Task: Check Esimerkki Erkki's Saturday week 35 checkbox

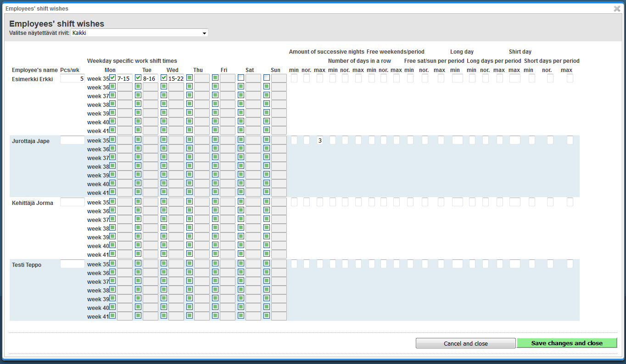Action: point(241,77)
